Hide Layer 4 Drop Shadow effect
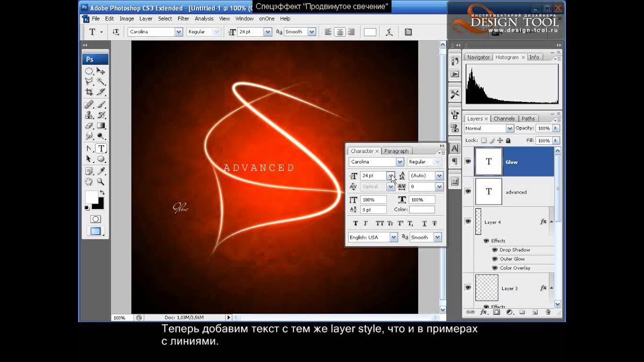The width and height of the screenshot is (644, 362). pos(495,250)
